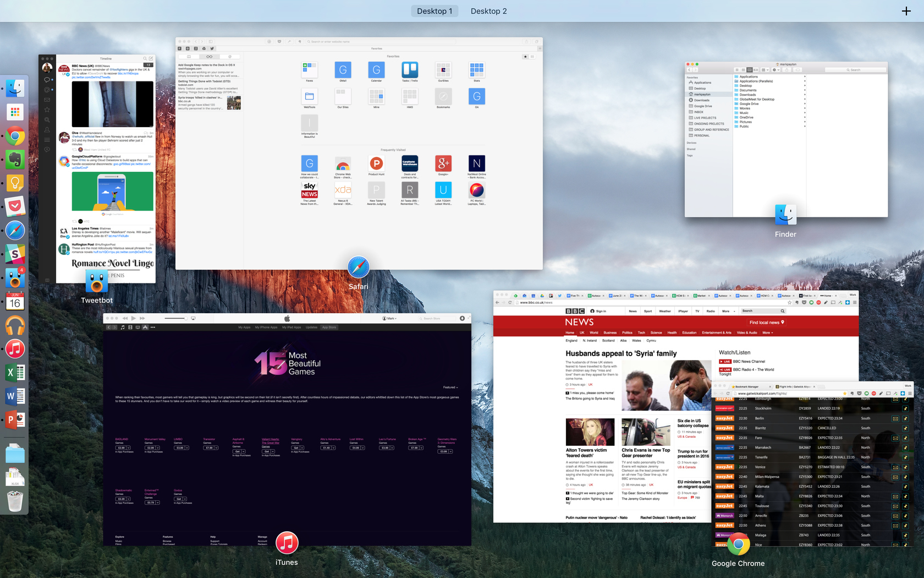Click Find local news on BBC
Screen dimensions: 924x578
point(767,322)
